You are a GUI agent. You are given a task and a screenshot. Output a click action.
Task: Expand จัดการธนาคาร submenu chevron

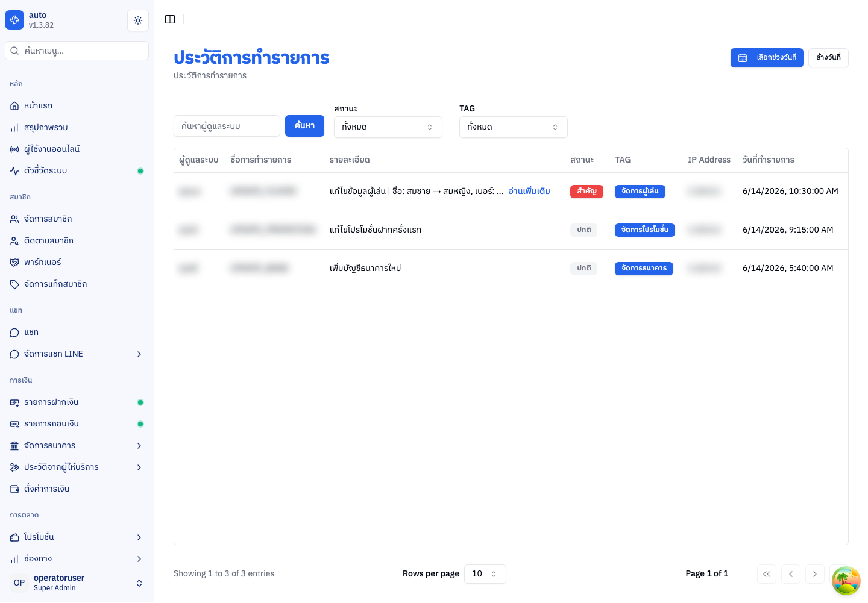tap(139, 446)
